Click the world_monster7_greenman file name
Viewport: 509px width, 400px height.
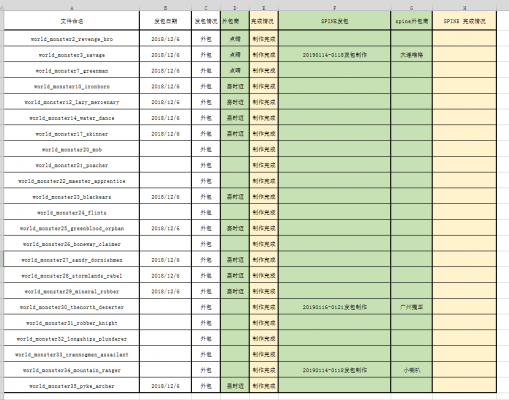point(72,71)
